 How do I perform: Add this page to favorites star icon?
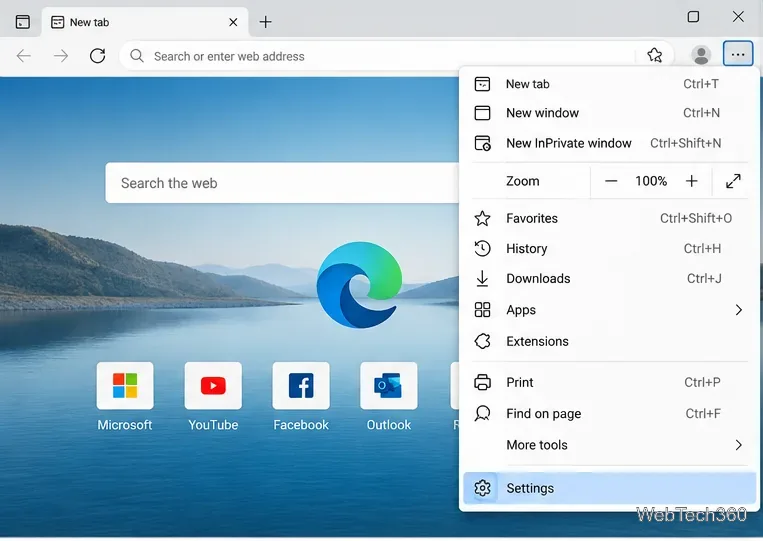point(654,55)
